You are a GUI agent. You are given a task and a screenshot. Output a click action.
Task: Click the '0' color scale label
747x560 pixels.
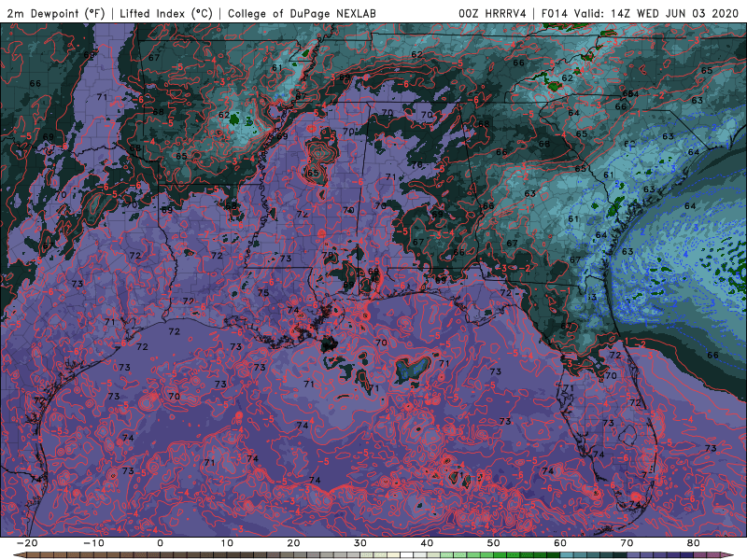[160, 543]
